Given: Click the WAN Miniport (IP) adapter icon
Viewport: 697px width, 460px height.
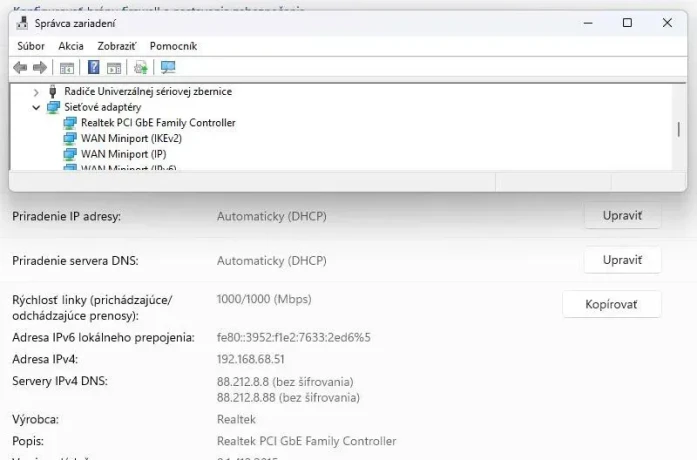Looking at the screenshot, I should (70, 154).
